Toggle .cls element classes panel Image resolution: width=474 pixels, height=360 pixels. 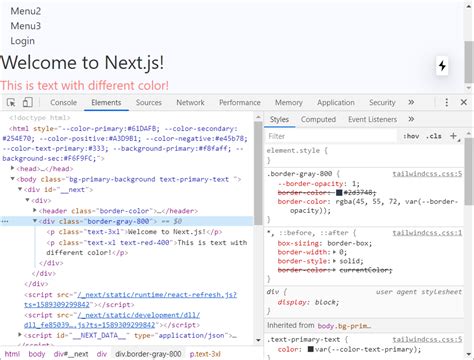click(x=434, y=136)
